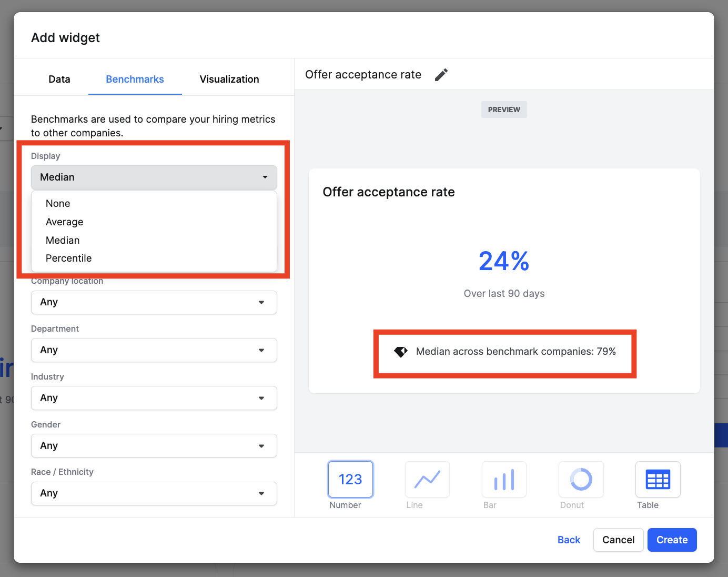Screen dimensions: 728x577
Task: Click the Back link
Action: (x=569, y=540)
